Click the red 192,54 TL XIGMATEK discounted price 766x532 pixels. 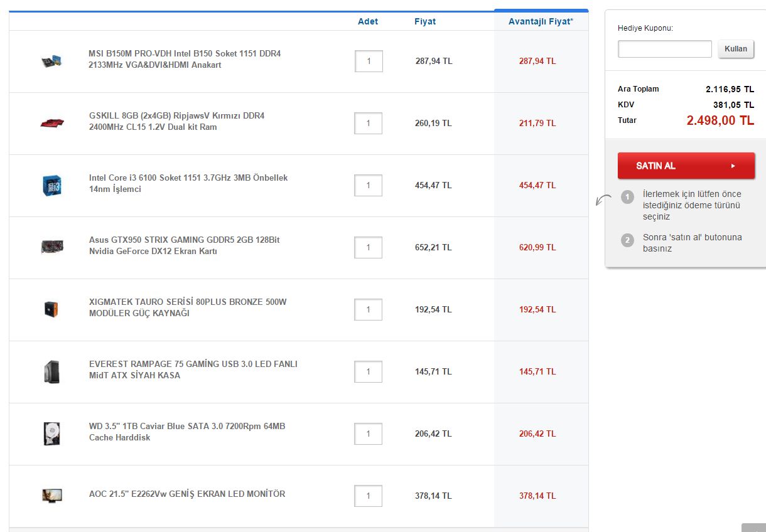(x=537, y=310)
